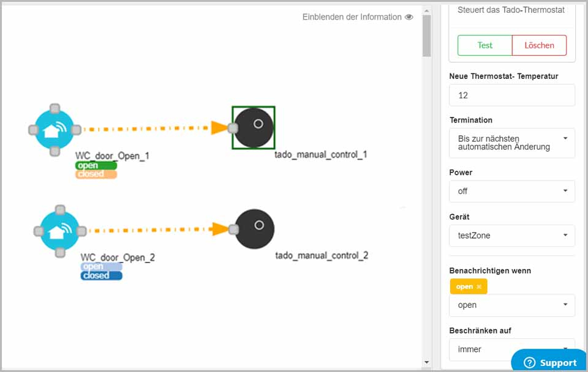Open Benachrichtigen wenn dropdown showing open

[x=512, y=305]
